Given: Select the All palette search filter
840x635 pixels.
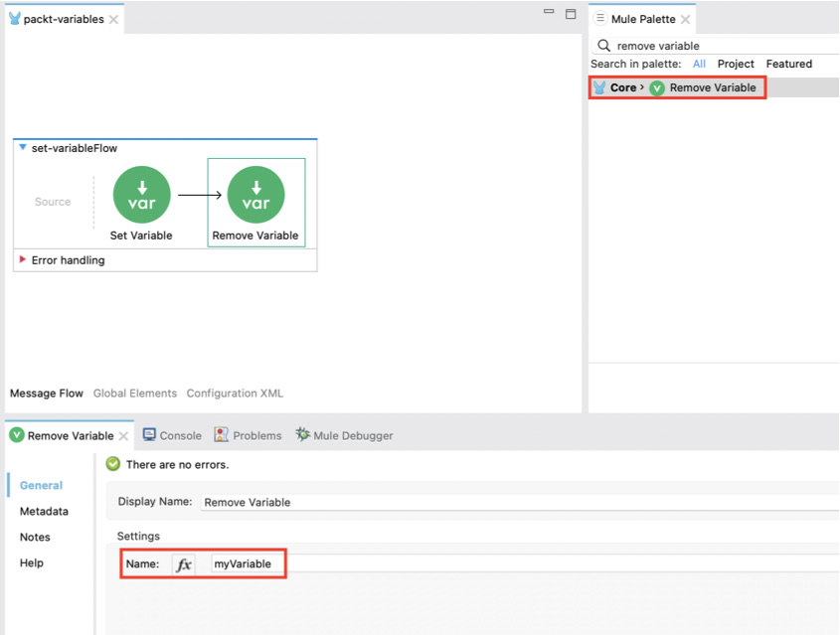Looking at the screenshot, I should coord(699,64).
